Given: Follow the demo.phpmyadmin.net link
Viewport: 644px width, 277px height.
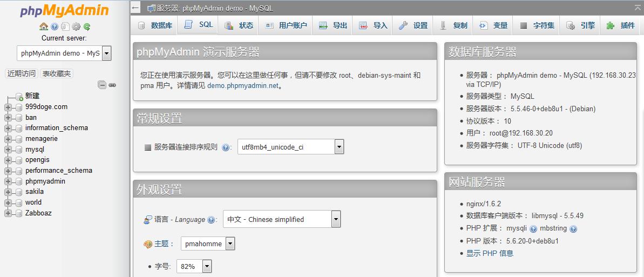Looking at the screenshot, I should coord(243,86).
